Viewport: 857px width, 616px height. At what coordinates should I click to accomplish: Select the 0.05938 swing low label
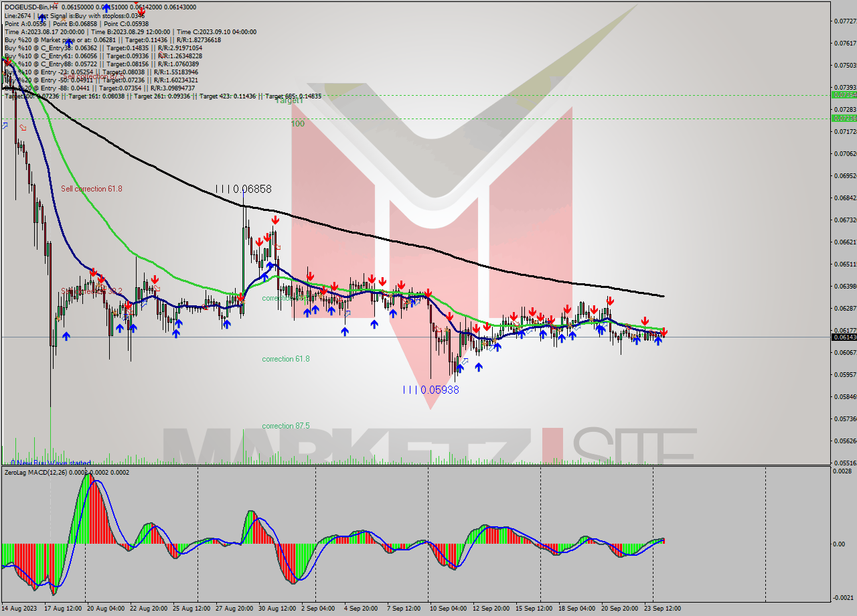pyautogui.click(x=431, y=389)
